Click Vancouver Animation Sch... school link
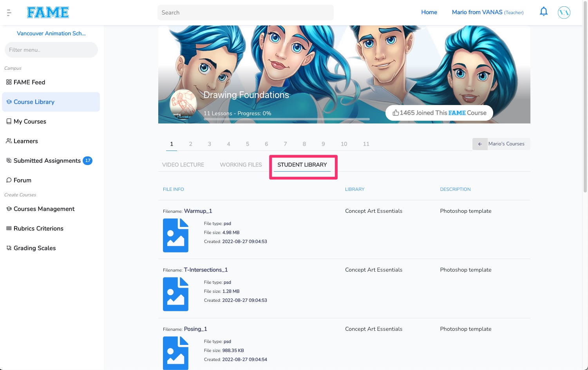The height and width of the screenshot is (370, 588). point(51,33)
